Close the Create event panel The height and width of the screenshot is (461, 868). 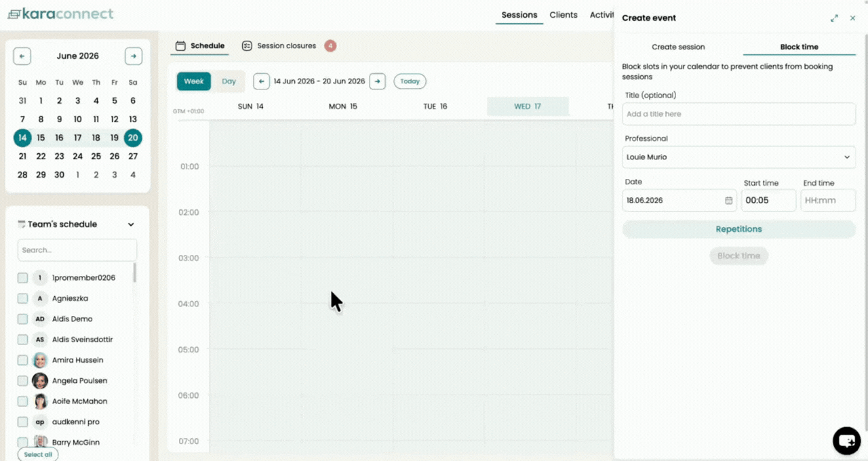pos(852,18)
